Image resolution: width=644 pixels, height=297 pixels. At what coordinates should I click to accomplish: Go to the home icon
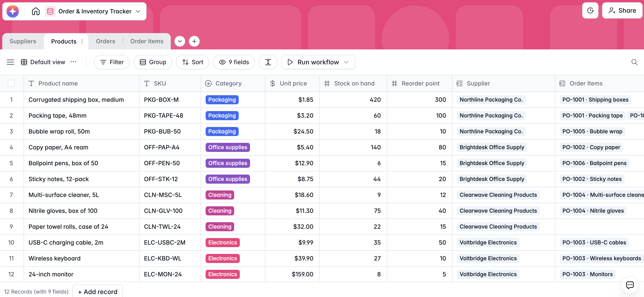pyautogui.click(x=36, y=11)
